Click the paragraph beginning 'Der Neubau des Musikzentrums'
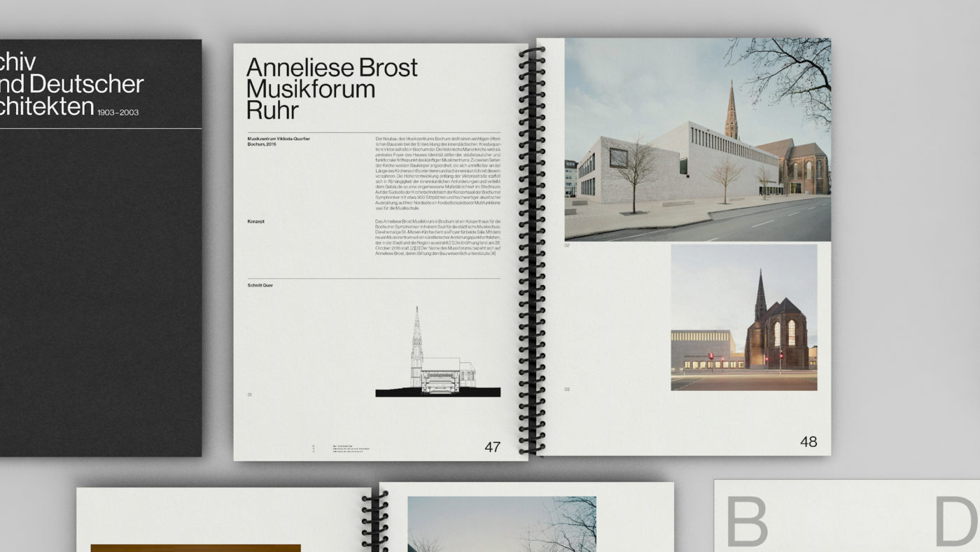980x552 pixels. point(438,172)
